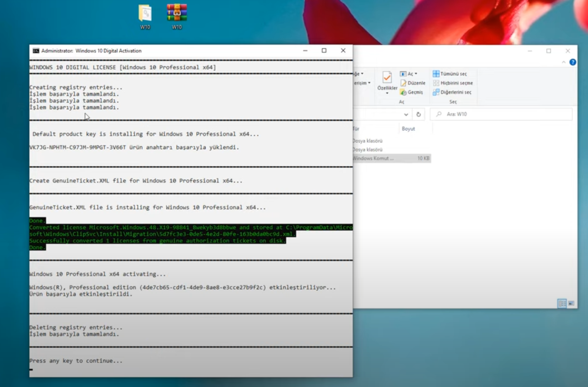Click Düzenle (Edit) in the Explorer ribbon
Screen dimensions: 588x387
[x=413, y=83]
